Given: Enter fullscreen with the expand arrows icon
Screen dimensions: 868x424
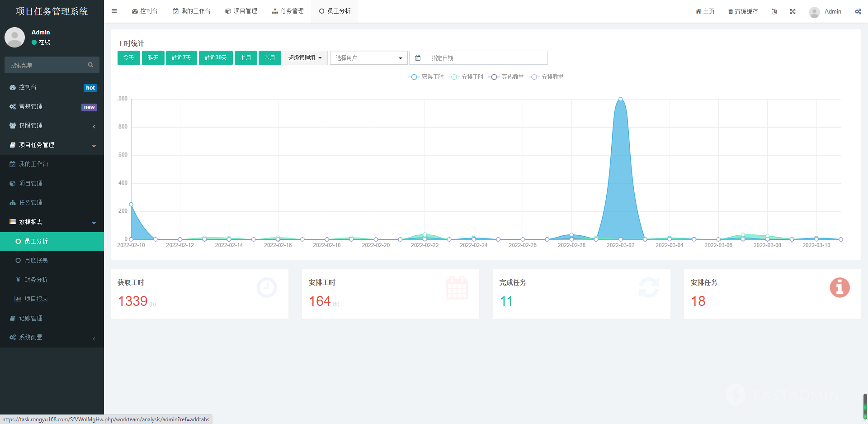Looking at the screenshot, I should (x=793, y=11).
